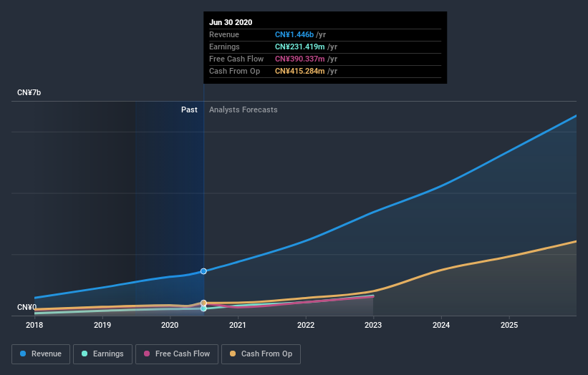Viewport: 588px width, 375px height.
Task: Click the CN¥0 y-axis label
Action: pos(27,307)
